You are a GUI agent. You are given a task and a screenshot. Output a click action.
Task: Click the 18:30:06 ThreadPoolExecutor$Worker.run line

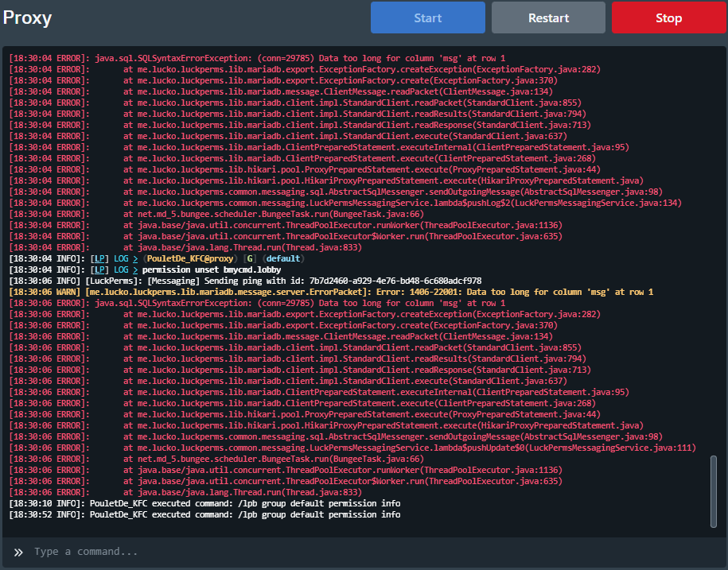286,481
